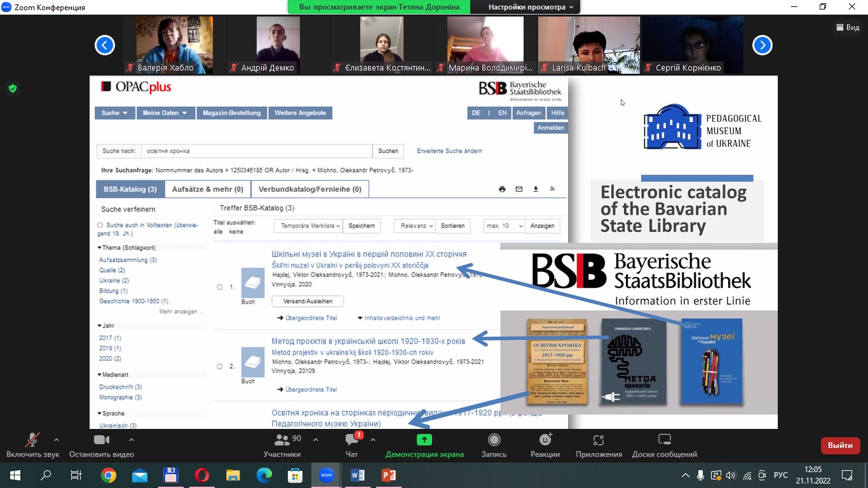Viewport: 868px width, 488px height.
Task: Show next participants with right arrow
Action: (762, 45)
